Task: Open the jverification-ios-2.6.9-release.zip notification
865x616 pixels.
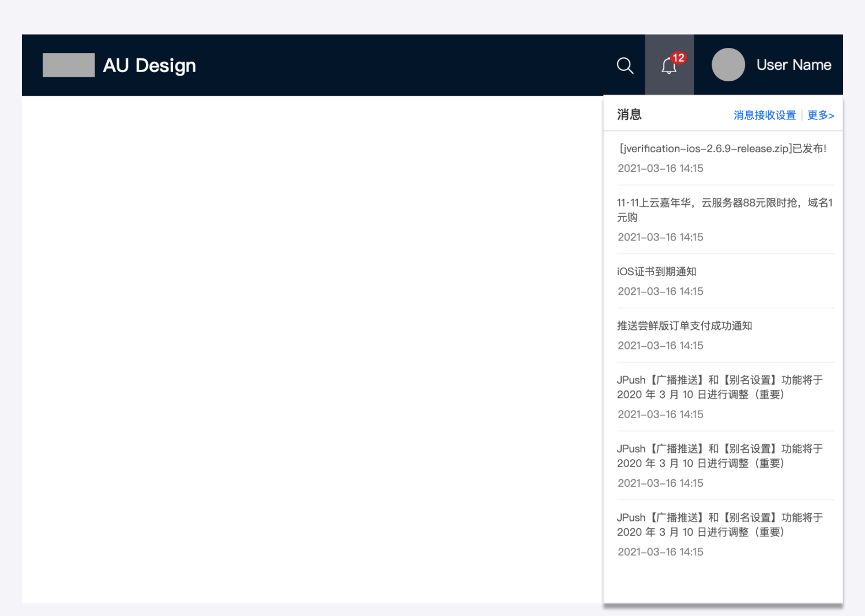Action: (722, 148)
